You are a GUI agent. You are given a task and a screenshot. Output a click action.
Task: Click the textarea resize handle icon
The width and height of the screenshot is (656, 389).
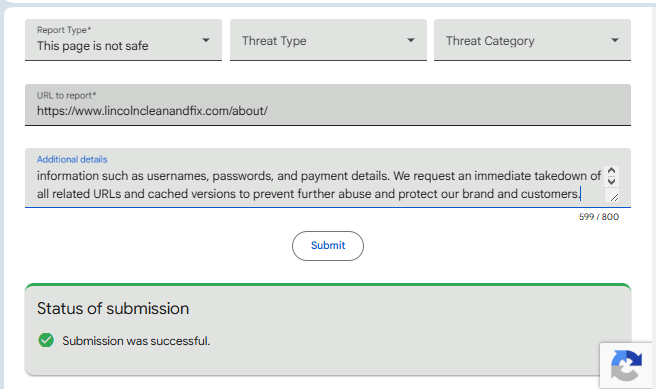[x=614, y=197]
